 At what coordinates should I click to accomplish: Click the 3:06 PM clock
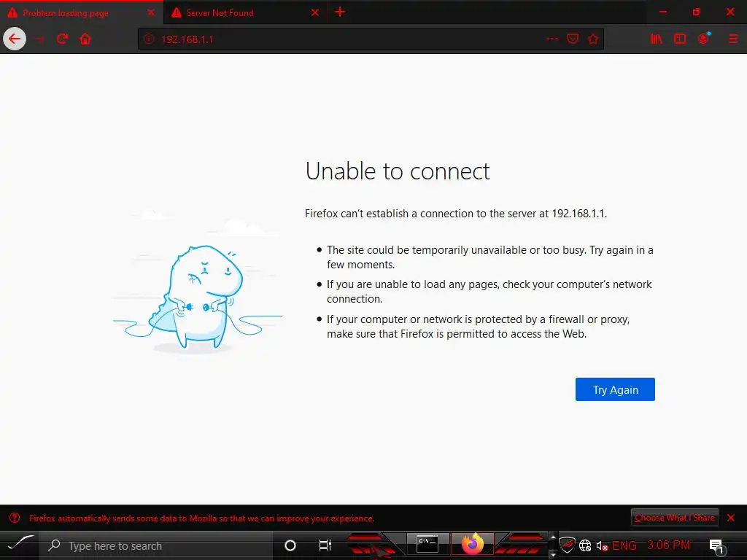pos(668,545)
